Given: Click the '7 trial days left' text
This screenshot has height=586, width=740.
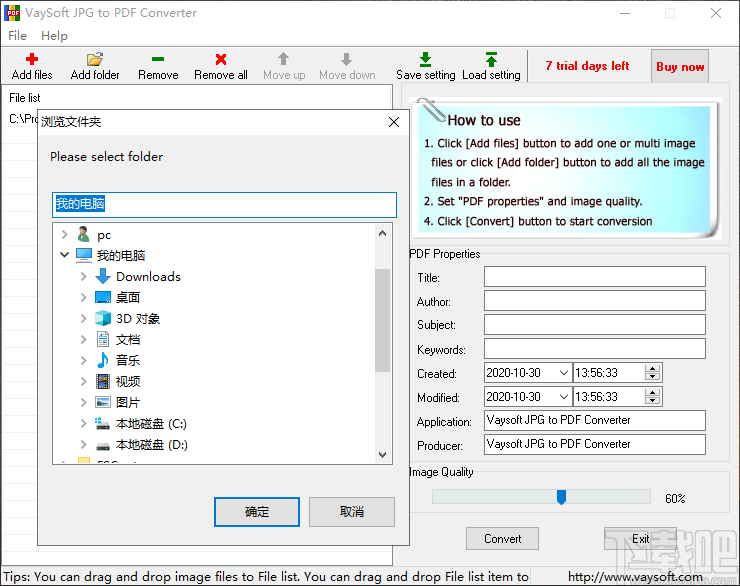Looking at the screenshot, I should 587,66.
